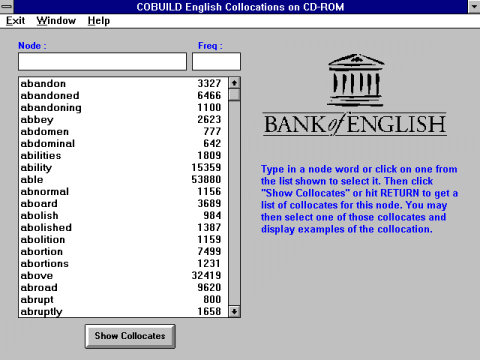Viewport: 480px width, 360px height.
Task: Click the scroll down arrow of word list
Action: click(234, 311)
